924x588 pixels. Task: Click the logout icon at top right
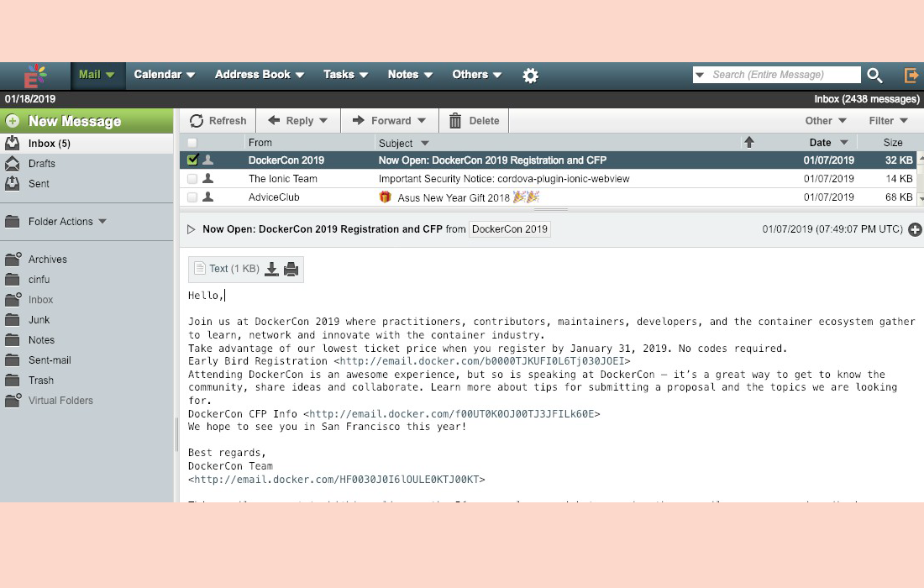point(911,76)
